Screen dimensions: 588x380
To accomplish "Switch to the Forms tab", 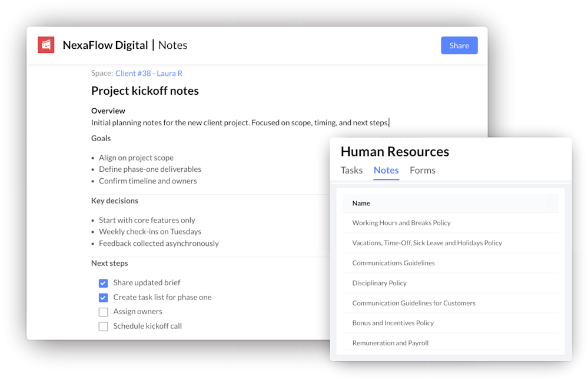I will pos(423,171).
